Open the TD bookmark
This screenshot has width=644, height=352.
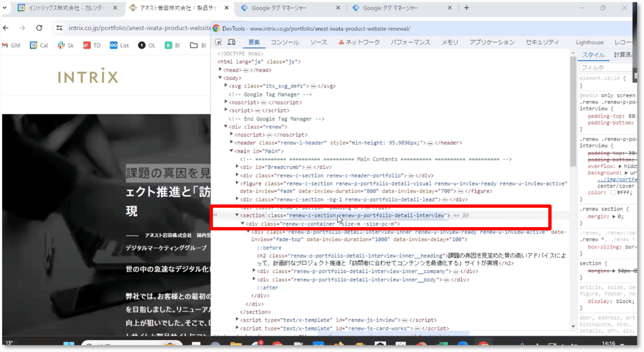(x=92, y=45)
